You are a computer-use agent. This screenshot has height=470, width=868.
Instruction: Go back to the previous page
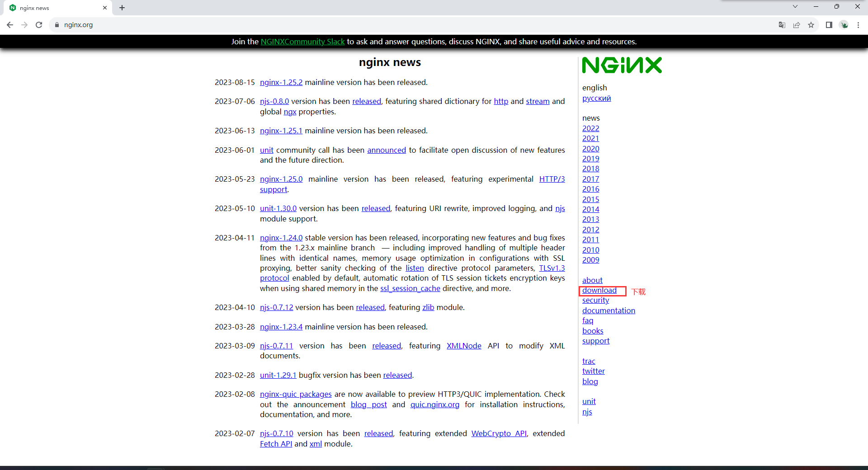click(10, 25)
